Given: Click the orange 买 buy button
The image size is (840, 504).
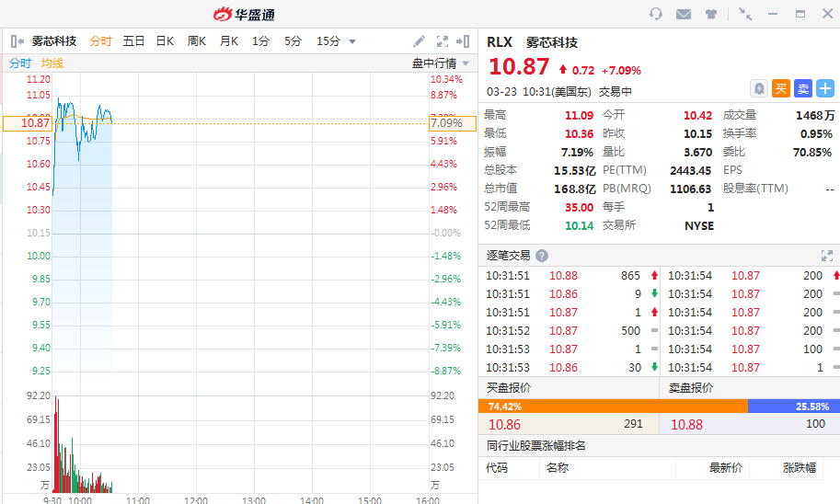Looking at the screenshot, I should (781, 88).
